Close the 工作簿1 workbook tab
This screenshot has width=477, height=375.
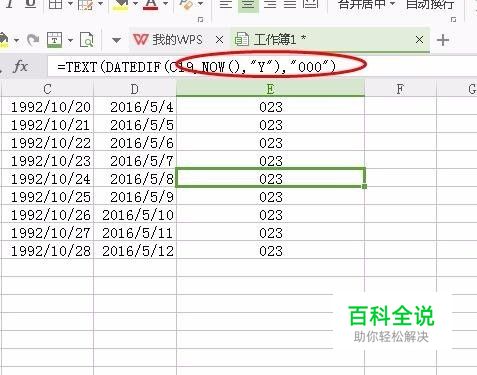tap(419, 40)
